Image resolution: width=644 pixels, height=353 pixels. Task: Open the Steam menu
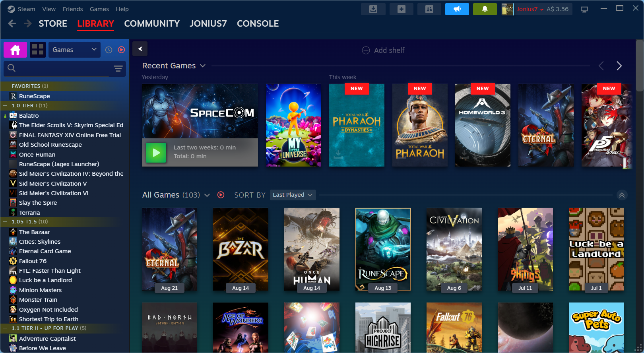point(26,9)
